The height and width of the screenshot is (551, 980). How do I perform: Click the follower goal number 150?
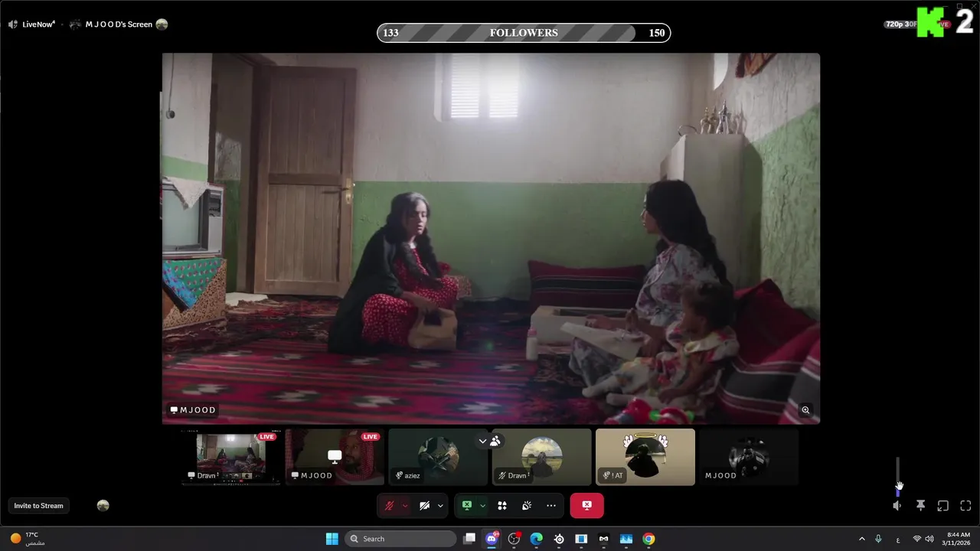coord(657,33)
